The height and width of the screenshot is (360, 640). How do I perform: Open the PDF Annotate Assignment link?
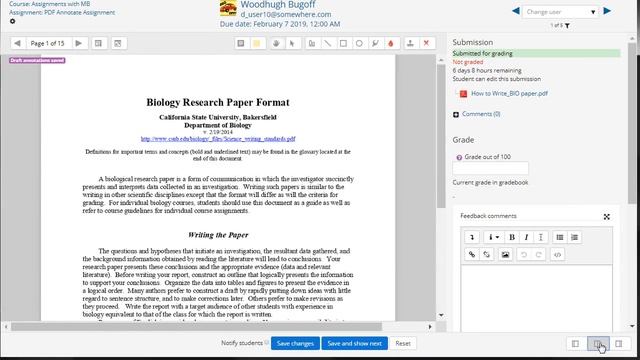pyautogui.click(x=62, y=12)
